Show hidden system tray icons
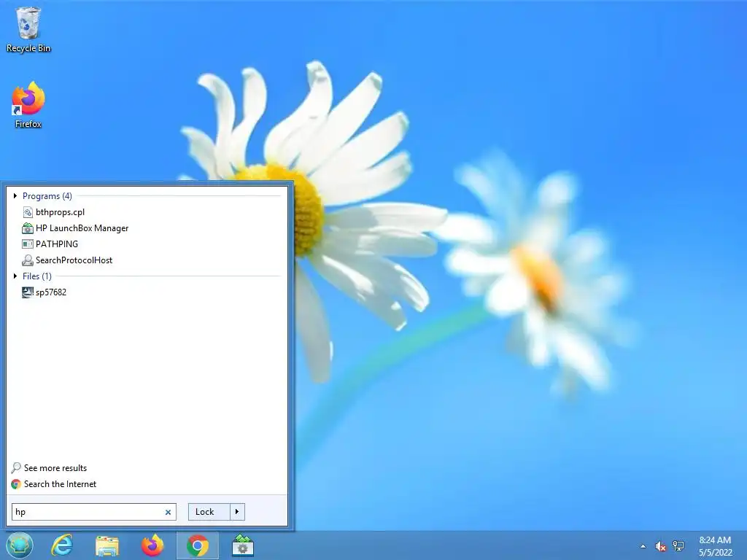The height and width of the screenshot is (560, 747). pyautogui.click(x=643, y=546)
